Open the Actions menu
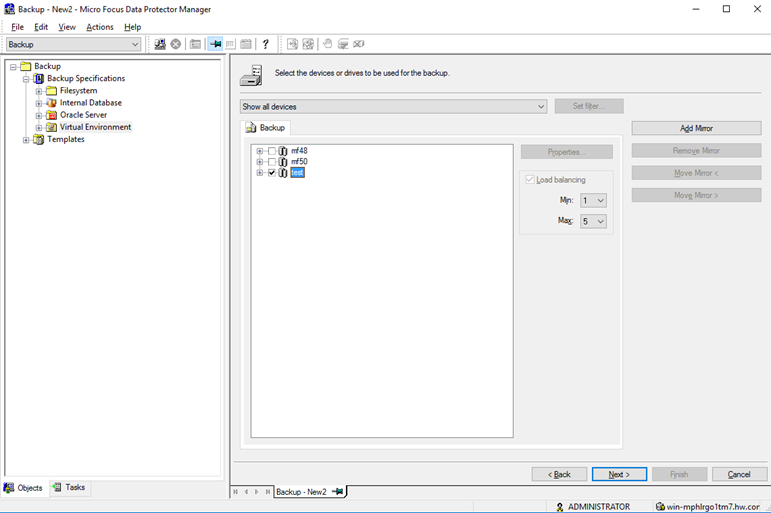Viewport: 771px width, 513px height. point(100,27)
